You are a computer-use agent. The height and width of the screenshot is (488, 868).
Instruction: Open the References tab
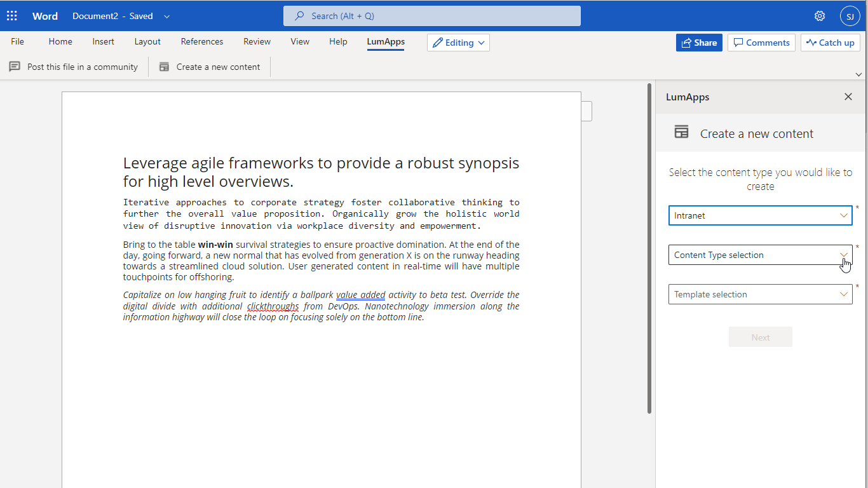coord(201,41)
